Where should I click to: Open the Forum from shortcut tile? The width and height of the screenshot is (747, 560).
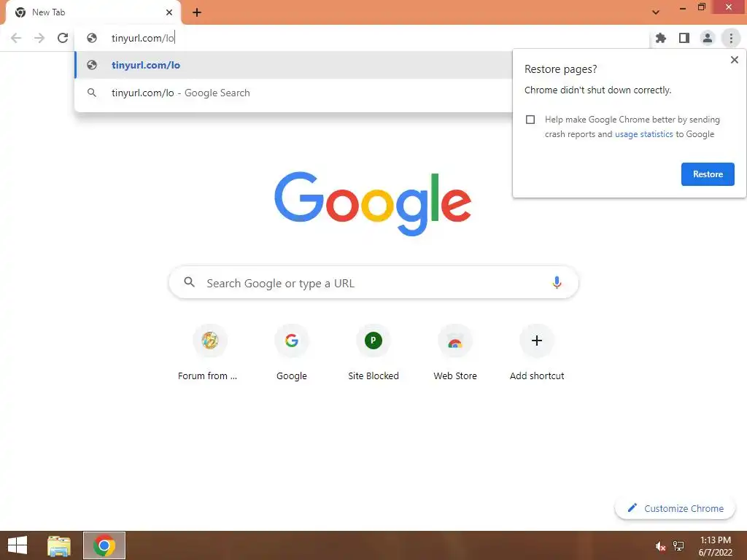click(209, 354)
